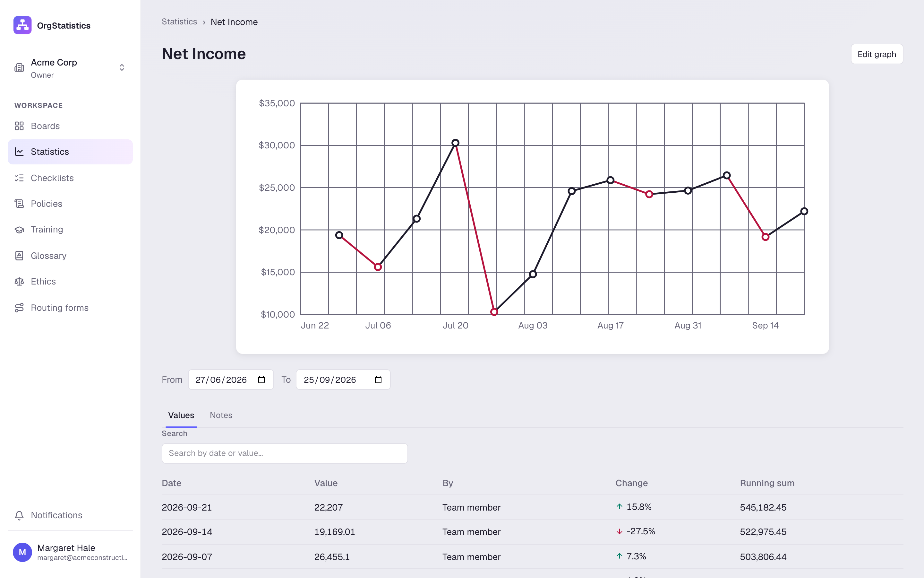The width and height of the screenshot is (924, 578).
Task: Click the From date input 27/06/2026
Action: [x=231, y=380]
